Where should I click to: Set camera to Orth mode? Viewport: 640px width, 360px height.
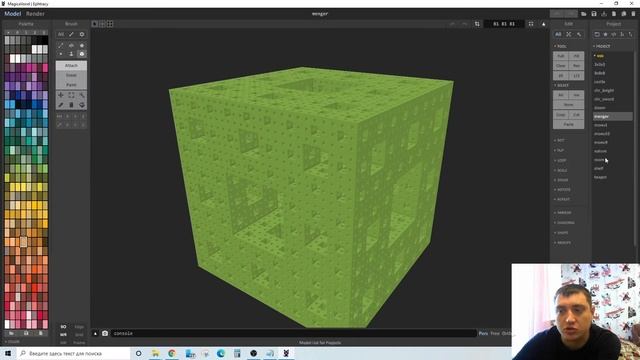click(506, 333)
